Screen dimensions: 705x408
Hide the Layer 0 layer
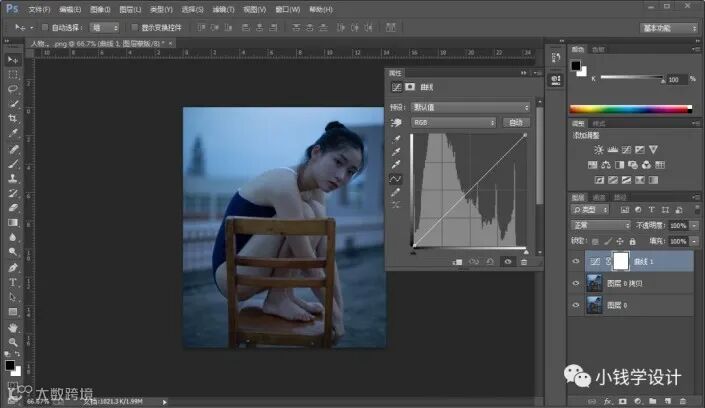click(576, 305)
